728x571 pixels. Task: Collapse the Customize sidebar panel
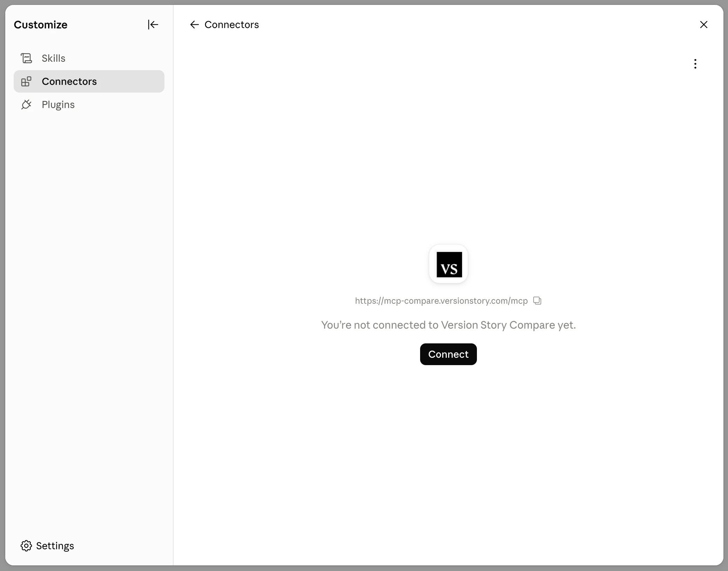(x=153, y=25)
